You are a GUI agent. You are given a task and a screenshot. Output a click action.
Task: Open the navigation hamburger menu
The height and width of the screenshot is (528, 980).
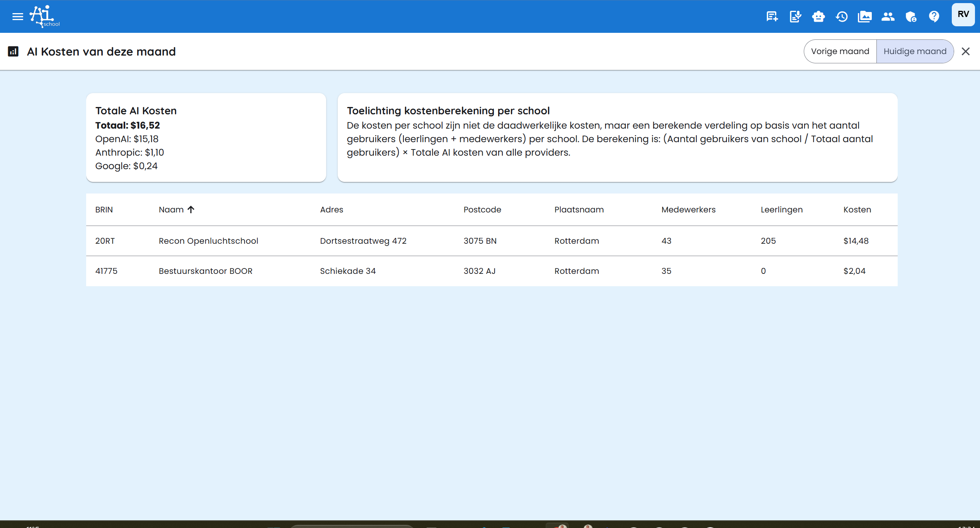click(17, 16)
